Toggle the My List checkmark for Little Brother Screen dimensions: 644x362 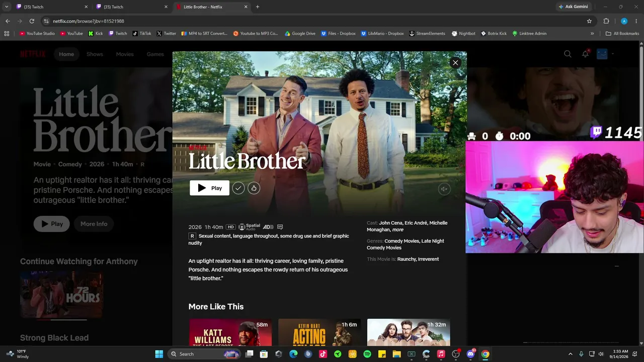(238, 188)
